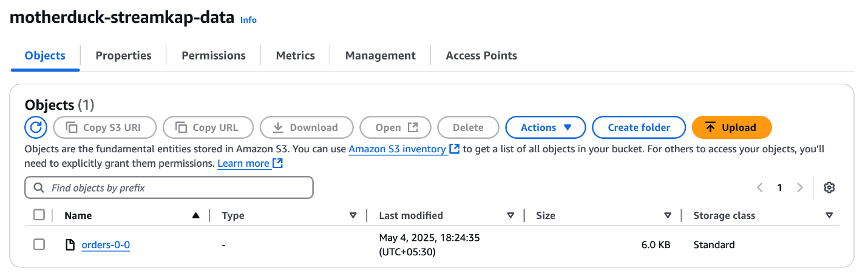Sort by Storage class column arrow
The height and width of the screenshot is (279, 868).
click(x=829, y=215)
